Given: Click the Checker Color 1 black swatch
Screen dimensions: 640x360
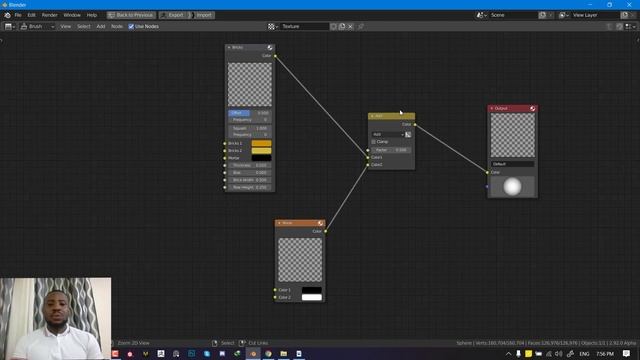Looking at the screenshot, I should pyautogui.click(x=312, y=290).
